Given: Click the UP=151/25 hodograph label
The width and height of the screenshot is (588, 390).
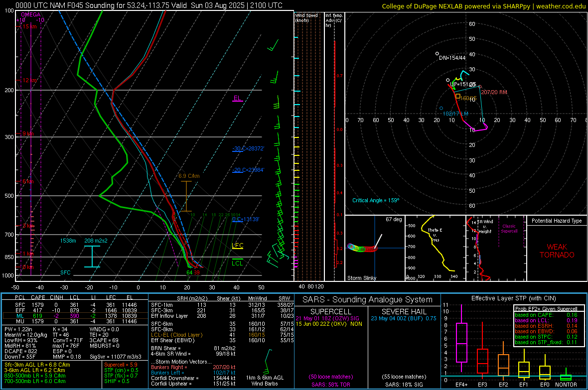Looking at the screenshot, I should click(463, 84).
